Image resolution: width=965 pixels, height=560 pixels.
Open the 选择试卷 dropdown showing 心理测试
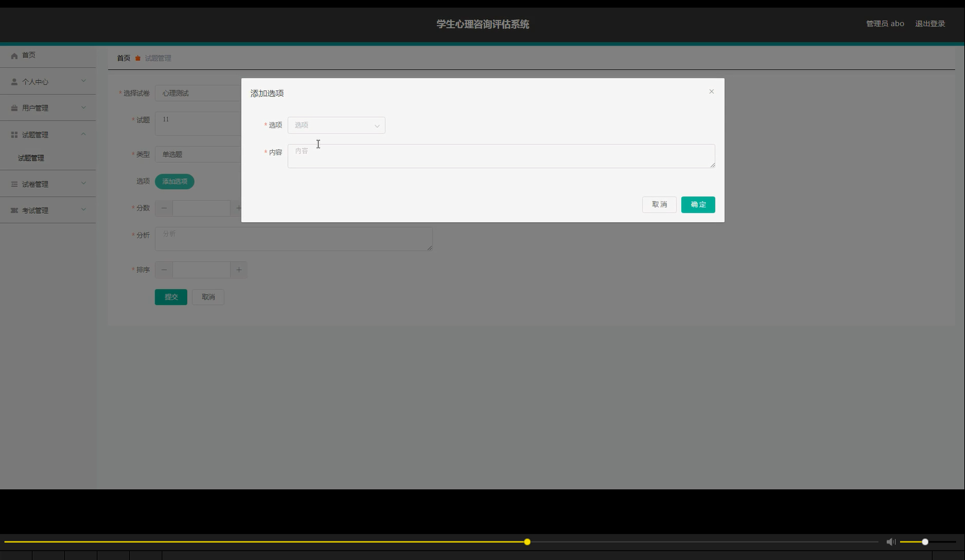click(x=198, y=93)
